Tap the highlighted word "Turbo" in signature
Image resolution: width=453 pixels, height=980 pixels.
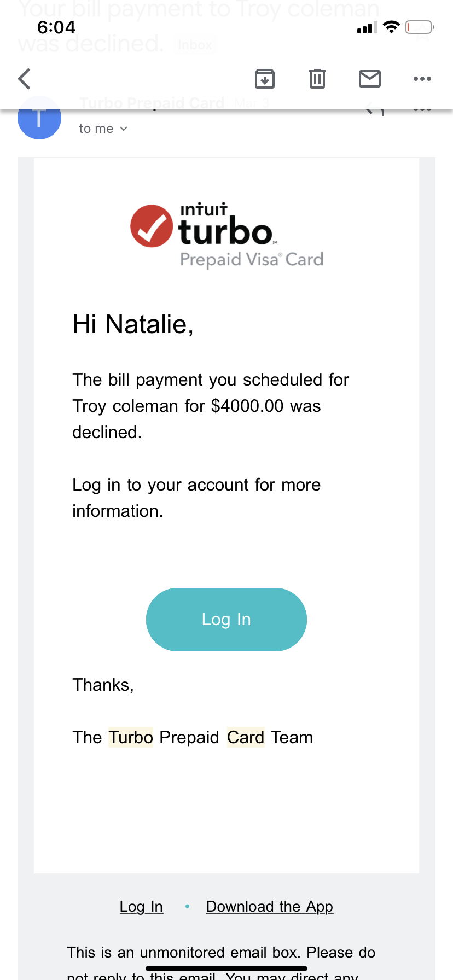click(131, 737)
